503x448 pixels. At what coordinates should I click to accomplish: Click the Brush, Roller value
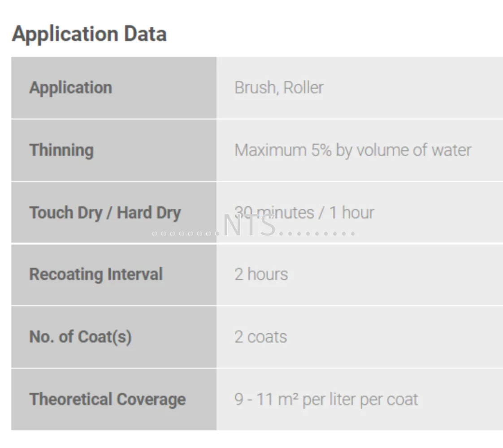coord(279,87)
